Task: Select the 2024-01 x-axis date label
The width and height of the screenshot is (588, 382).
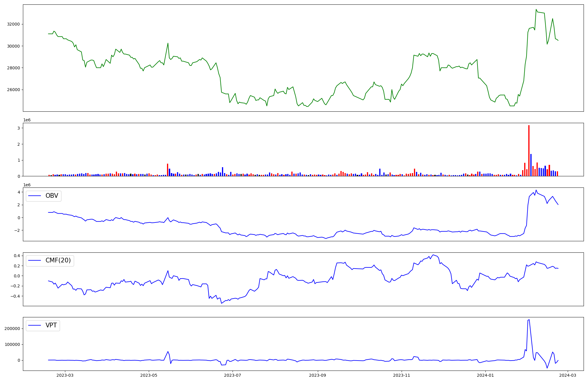Action: [x=485, y=375]
